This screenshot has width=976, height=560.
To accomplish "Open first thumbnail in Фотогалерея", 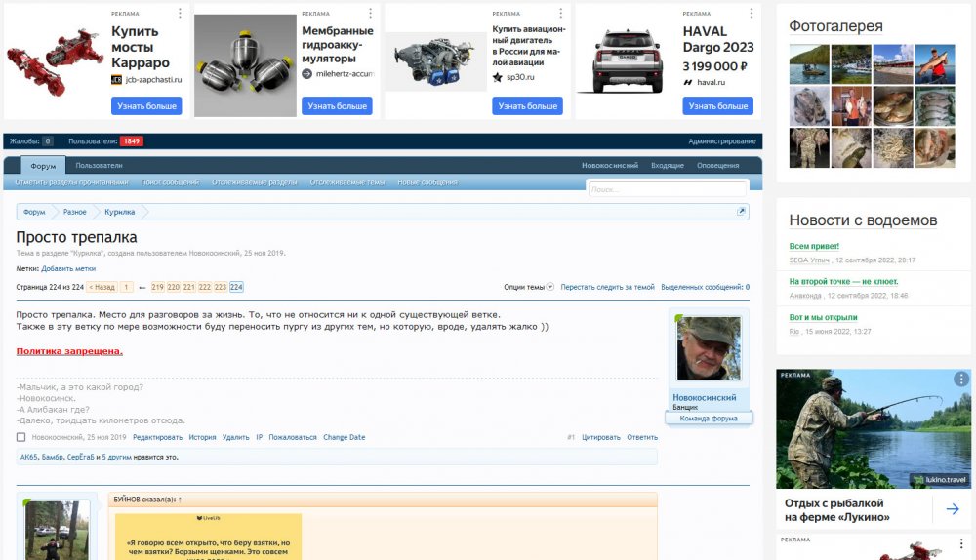I will [x=808, y=64].
